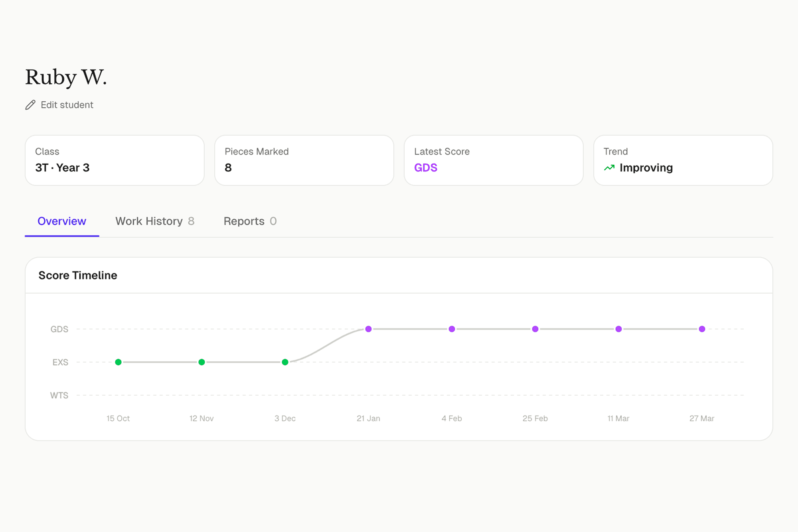Click the green data point at 3 Dec

pyautogui.click(x=285, y=362)
